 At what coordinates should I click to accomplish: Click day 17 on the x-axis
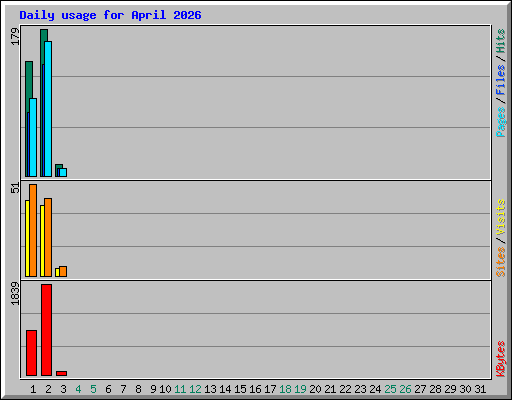(270, 389)
